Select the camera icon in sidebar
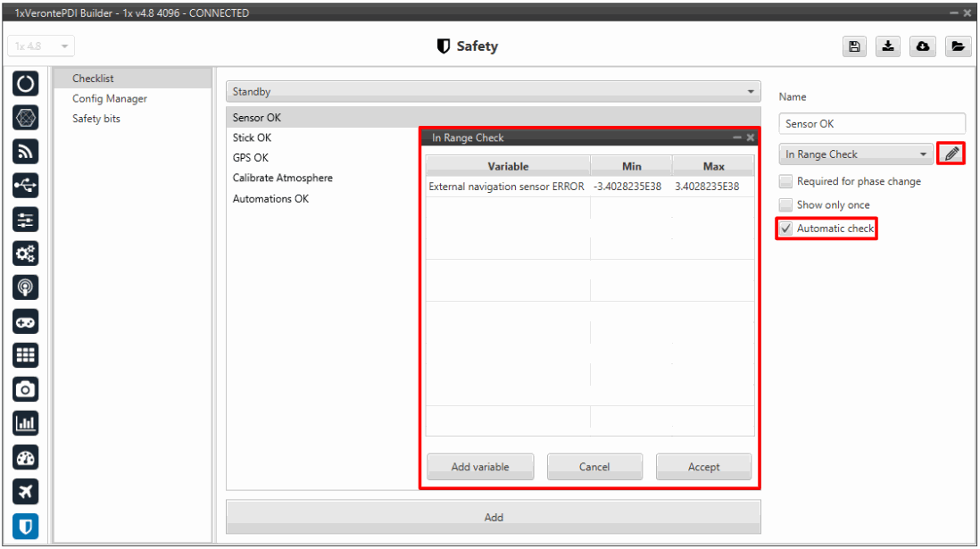Viewport: 980px width, 549px height. point(26,389)
